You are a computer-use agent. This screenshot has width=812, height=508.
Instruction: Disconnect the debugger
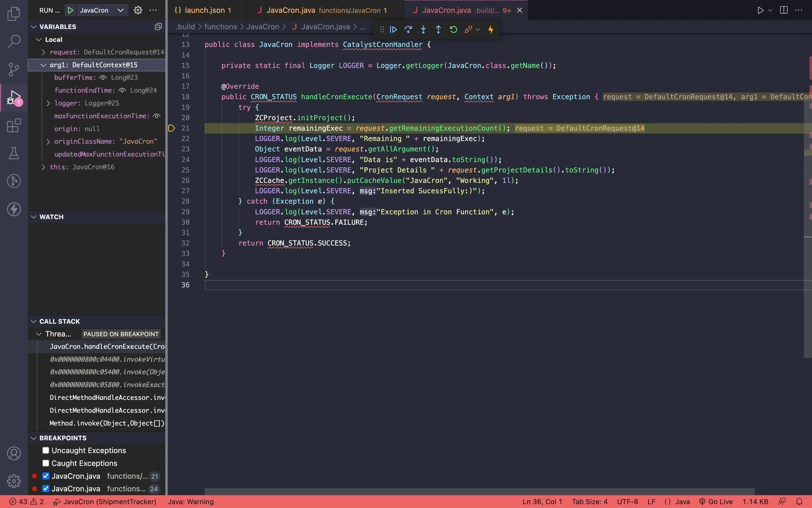pos(468,30)
